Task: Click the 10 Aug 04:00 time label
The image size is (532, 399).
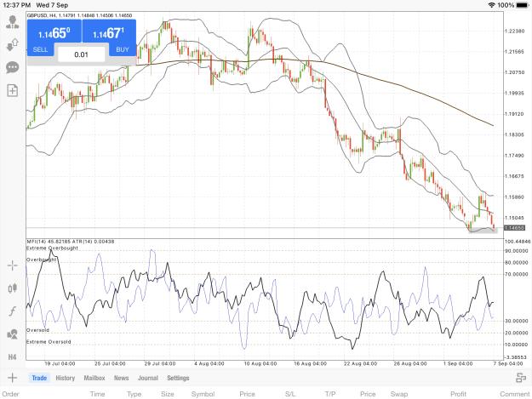Action: (x=260, y=364)
